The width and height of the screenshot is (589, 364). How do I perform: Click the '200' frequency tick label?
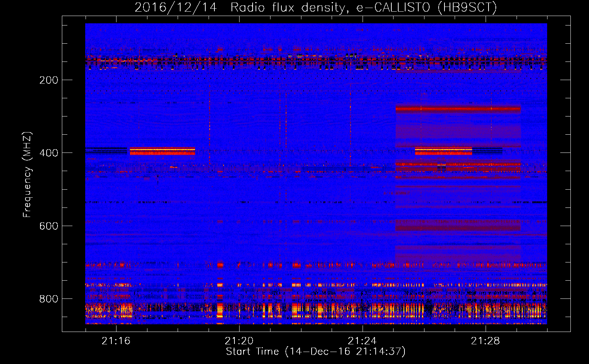point(49,80)
